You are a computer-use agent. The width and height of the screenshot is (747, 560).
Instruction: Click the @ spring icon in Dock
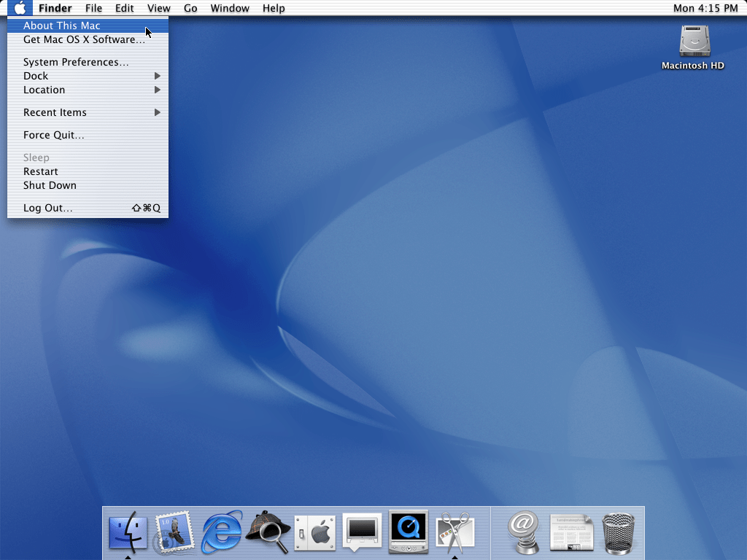(524, 533)
